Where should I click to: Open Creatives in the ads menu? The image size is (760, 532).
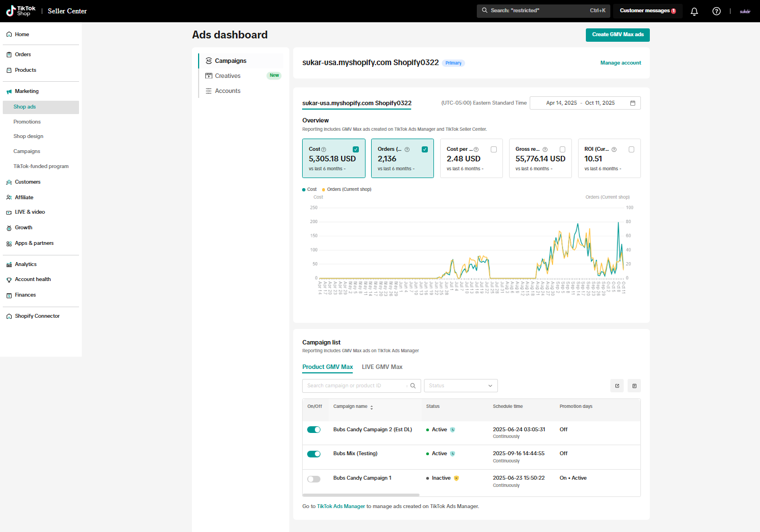(228, 76)
